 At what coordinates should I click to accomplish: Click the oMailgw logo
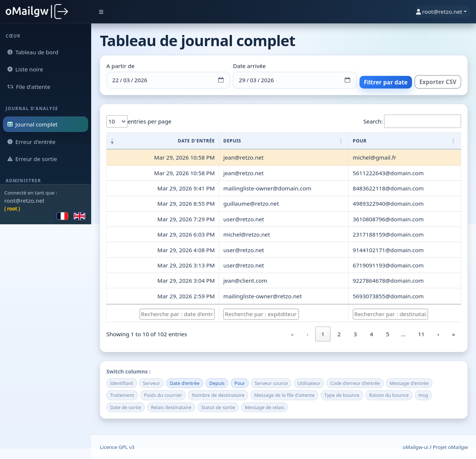tap(36, 12)
